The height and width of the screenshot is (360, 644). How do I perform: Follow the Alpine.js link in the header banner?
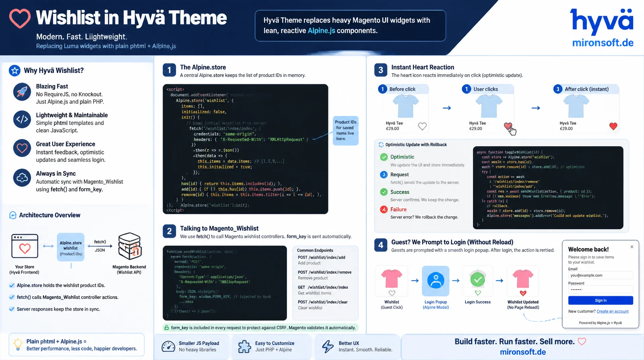[321, 31]
